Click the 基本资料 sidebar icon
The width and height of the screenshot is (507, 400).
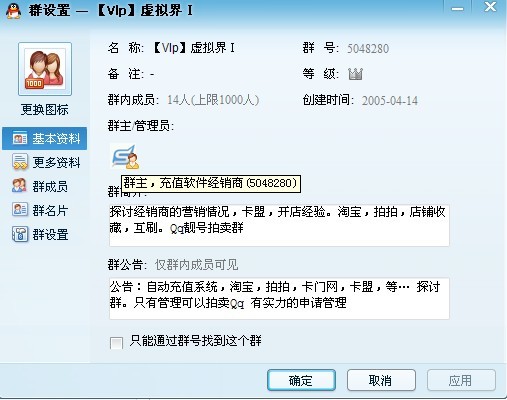click(20, 138)
